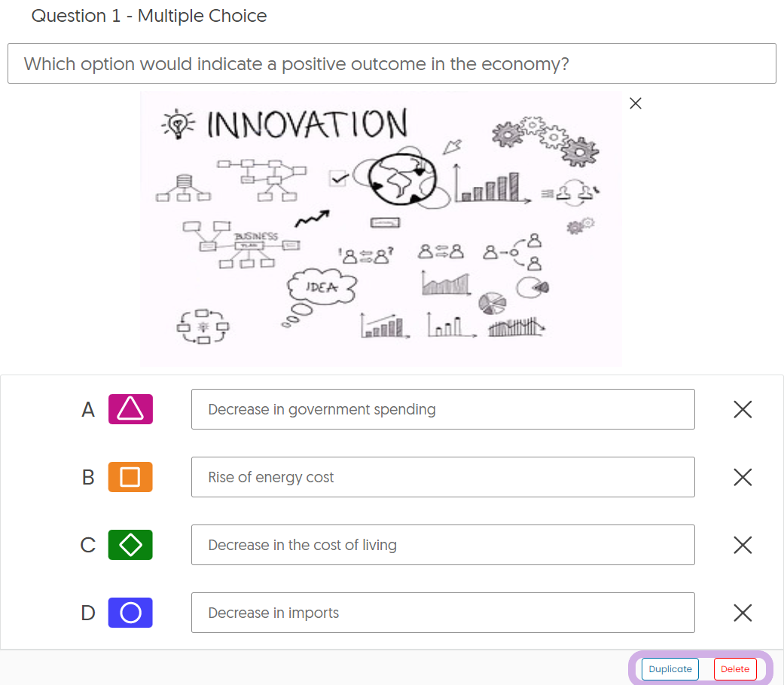The height and width of the screenshot is (685, 784).
Task: Click the letter D answer label
Action: point(88,613)
